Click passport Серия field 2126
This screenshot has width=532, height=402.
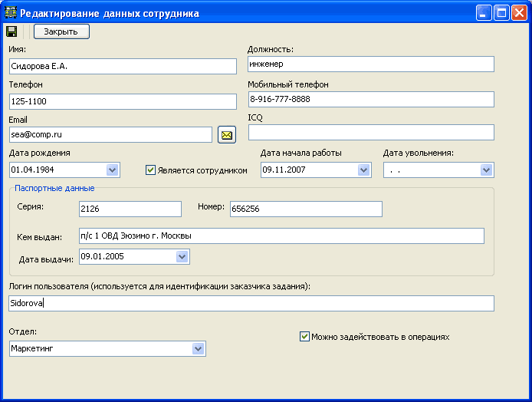[130, 209]
